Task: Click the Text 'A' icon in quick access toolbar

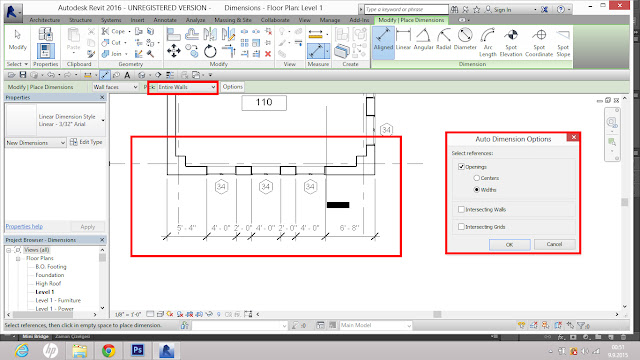Action: click(127, 75)
